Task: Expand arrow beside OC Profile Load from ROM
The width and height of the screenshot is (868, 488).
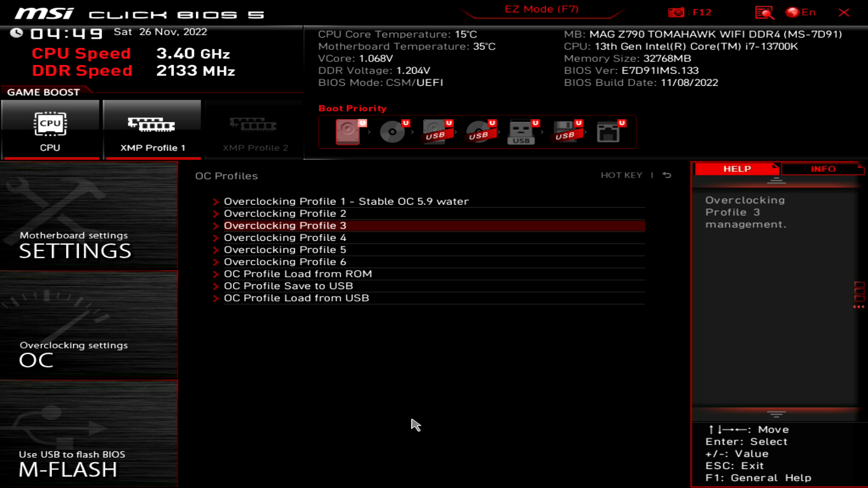Action: pyautogui.click(x=216, y=274)
